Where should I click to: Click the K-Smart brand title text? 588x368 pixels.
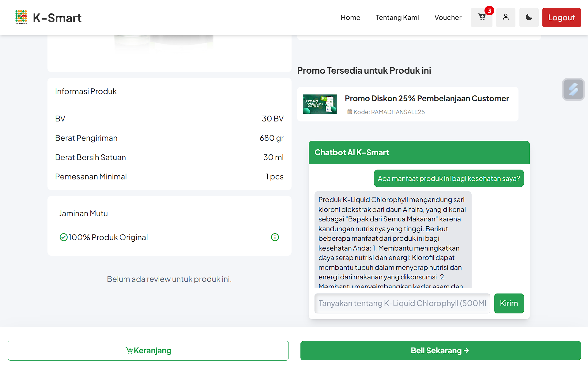(57, 18)
